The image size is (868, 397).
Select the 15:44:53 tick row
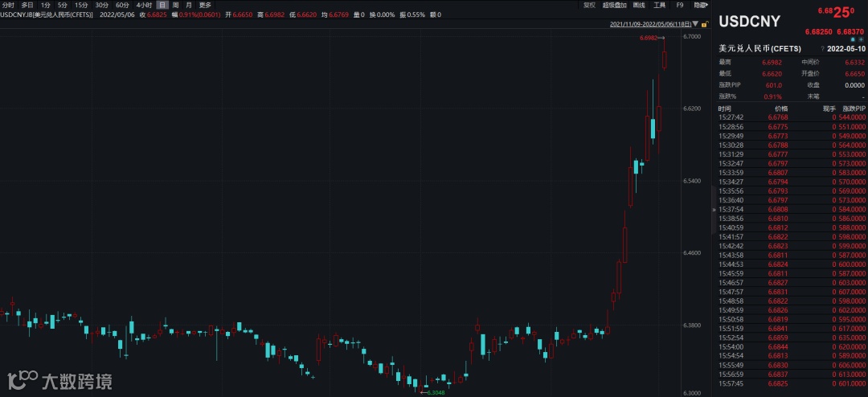coord(792,264)
